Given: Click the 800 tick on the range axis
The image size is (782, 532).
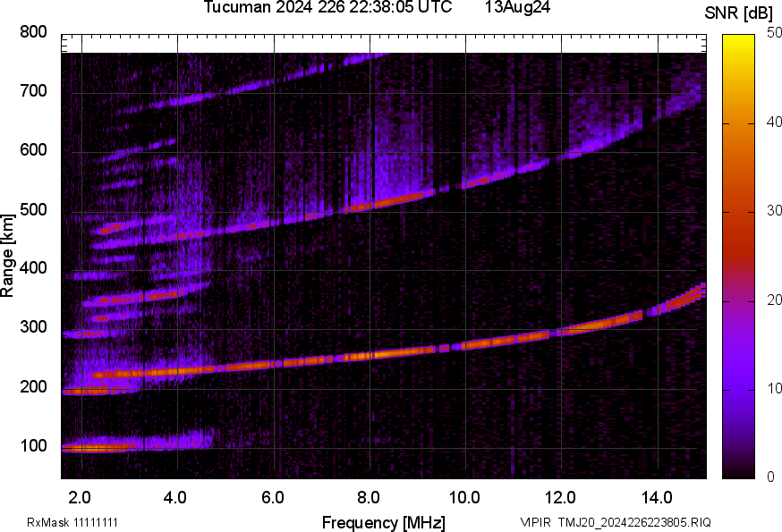Looking at the screenshot, I should tap(33, 32).
